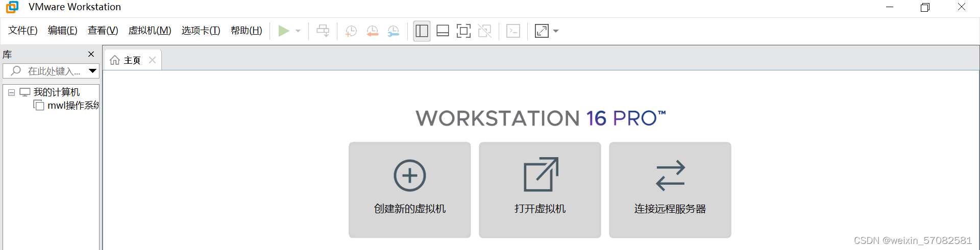Open the 选项卡(T) menu
Image resolution: width=980 pixels, height=250 pixels.
[x=201, y=31]
